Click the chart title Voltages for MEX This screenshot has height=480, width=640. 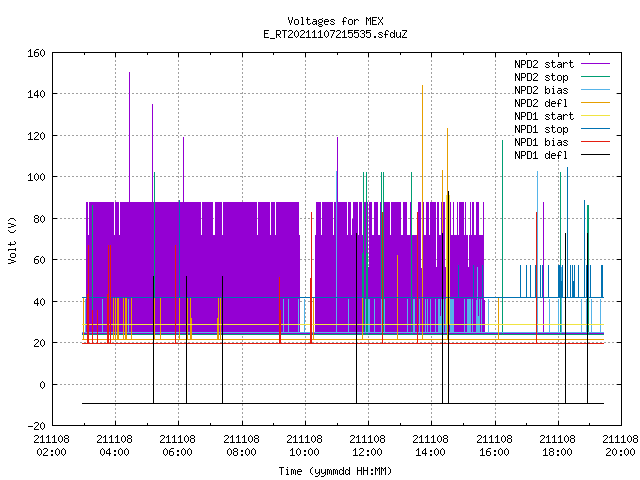335,21
